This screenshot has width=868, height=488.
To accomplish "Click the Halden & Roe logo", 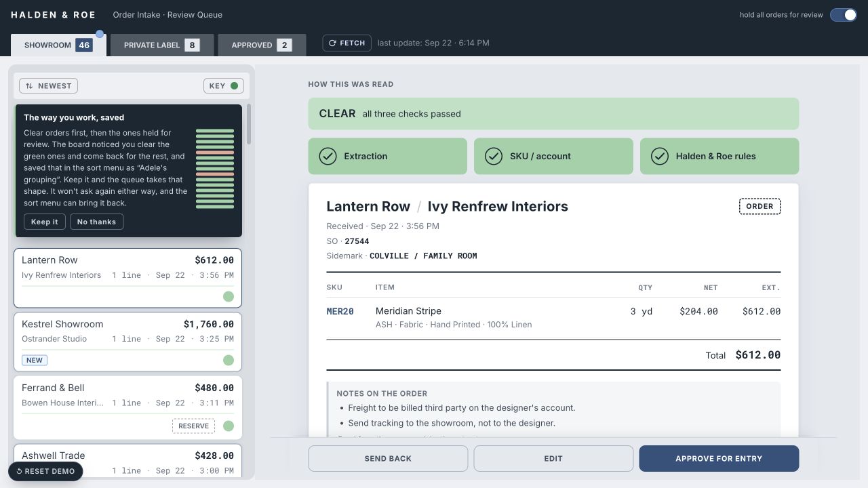I will pos(53,15).
